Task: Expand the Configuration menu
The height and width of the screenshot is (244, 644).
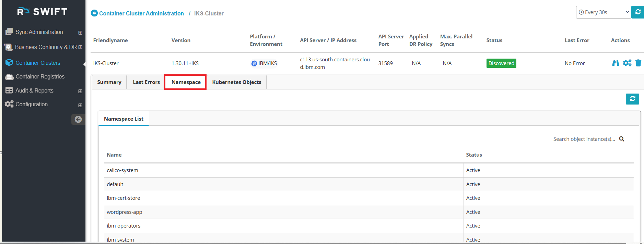Action: click(x=80, y=105)
